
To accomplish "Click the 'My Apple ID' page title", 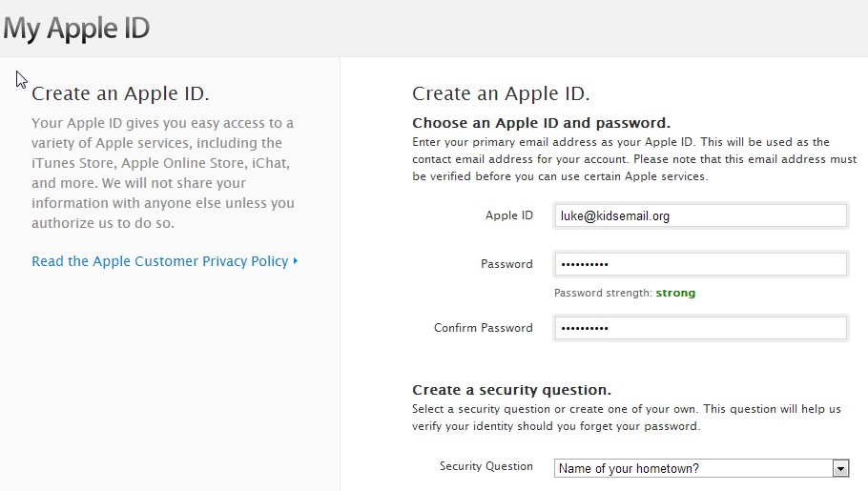I will pos(75,28).
